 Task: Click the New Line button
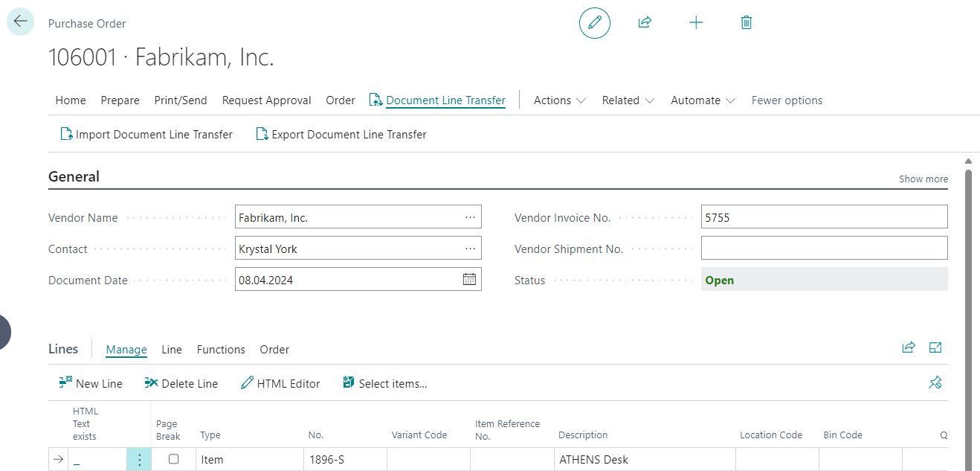[x=91, y=384]
